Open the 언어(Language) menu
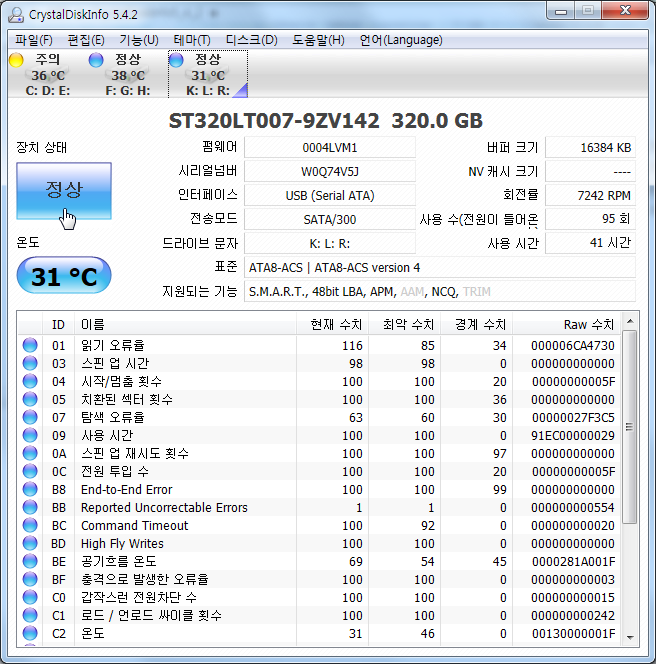Viewport: 656px width, 664px height. click(401, 40)
